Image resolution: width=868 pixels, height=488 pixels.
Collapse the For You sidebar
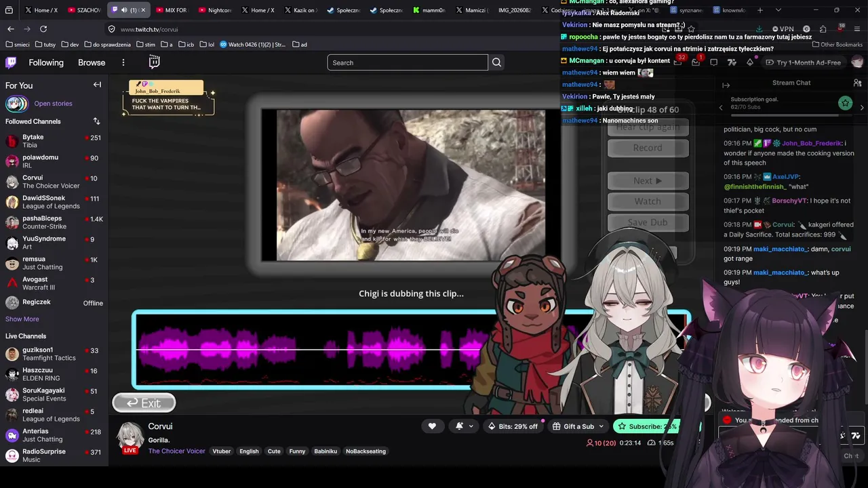[97, 85]
